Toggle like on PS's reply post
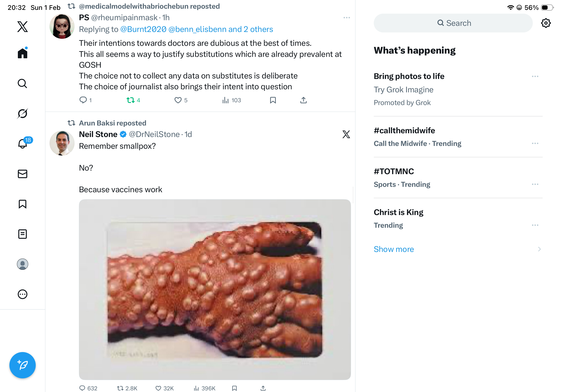 (x=178, y=100)
